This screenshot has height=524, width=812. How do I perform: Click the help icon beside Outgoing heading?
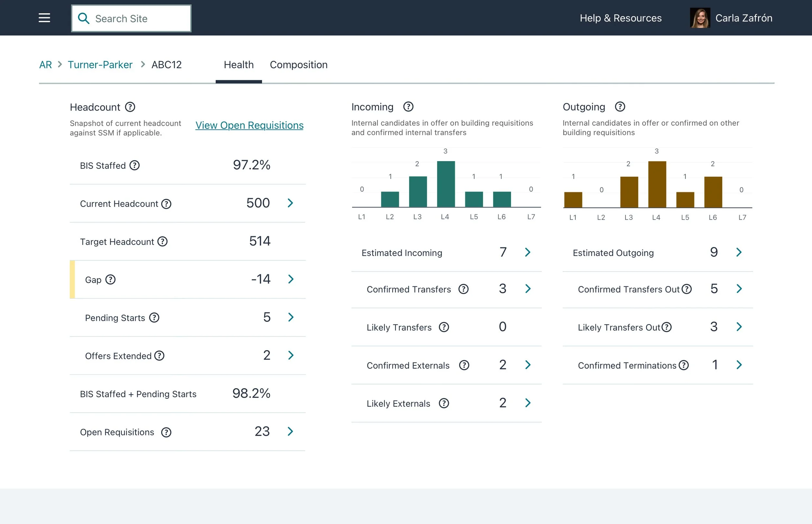(x=620, y=107)
